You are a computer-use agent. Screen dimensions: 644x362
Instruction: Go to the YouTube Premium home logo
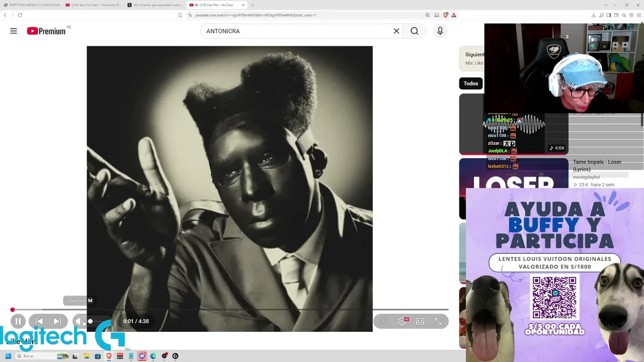(47, 31)
